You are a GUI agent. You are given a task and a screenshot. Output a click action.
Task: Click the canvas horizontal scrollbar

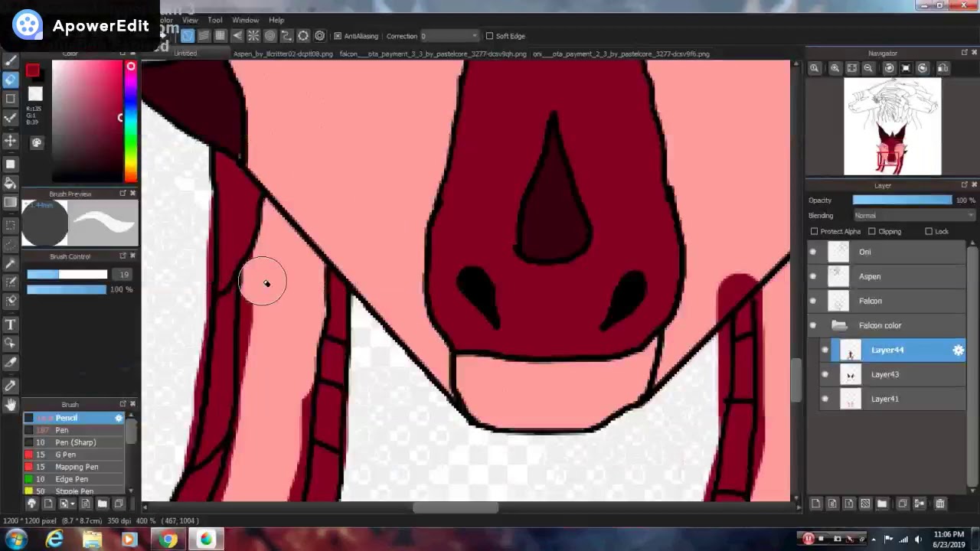(x=456, y=507)
